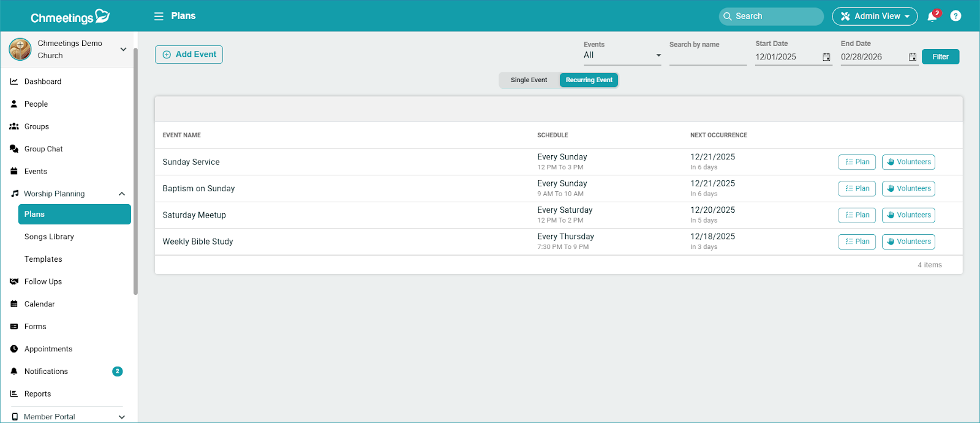
Task: Expand the Events filter dropdown
Action: pos(622,55)
